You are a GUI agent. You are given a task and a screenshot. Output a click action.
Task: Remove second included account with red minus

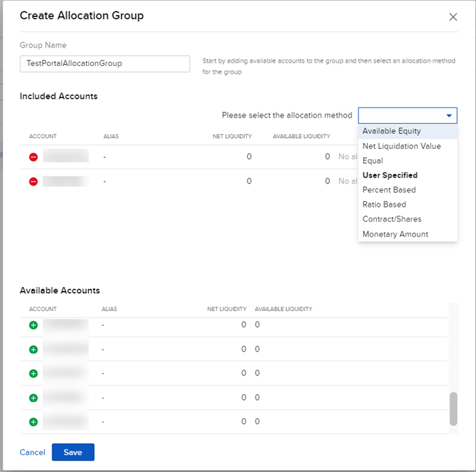click(x=33, y=182)
